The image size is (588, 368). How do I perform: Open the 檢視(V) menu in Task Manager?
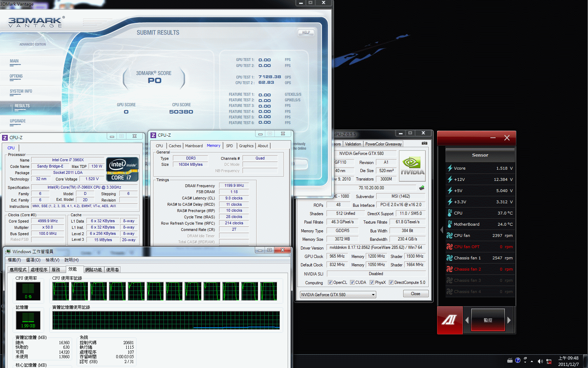52,260
